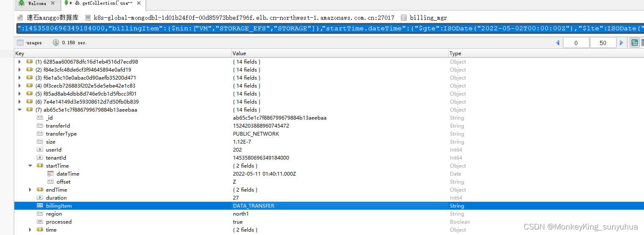Expand document (4) 0f3cecb726883f202e5de5ebe42e1c83
The image size is (644, 235).
(x=19, y=85)
